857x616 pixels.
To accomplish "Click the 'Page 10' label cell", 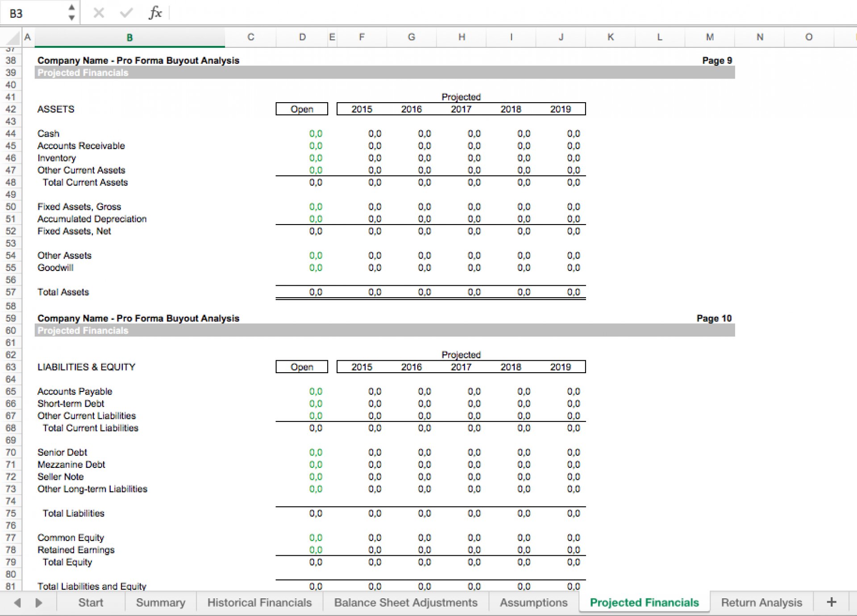I will click(714, 318).
